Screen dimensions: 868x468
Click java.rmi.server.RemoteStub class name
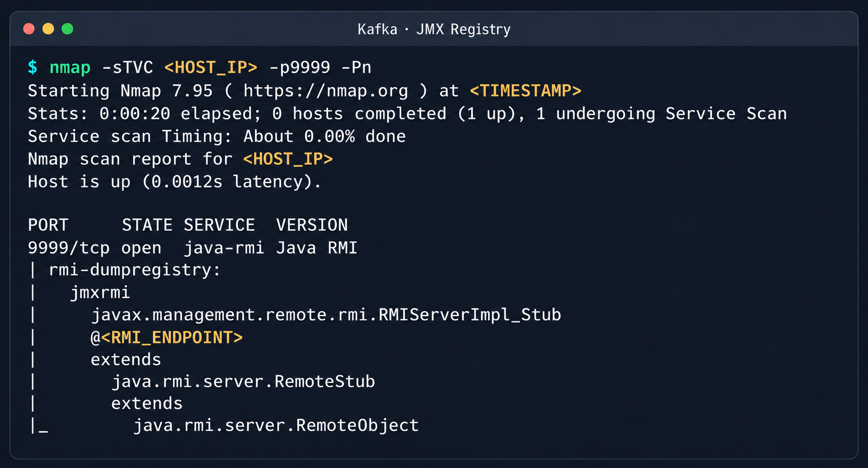243,382
